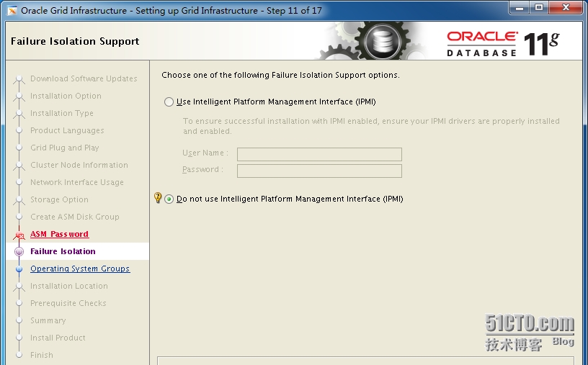Click the Install Product step

point(58,338)
